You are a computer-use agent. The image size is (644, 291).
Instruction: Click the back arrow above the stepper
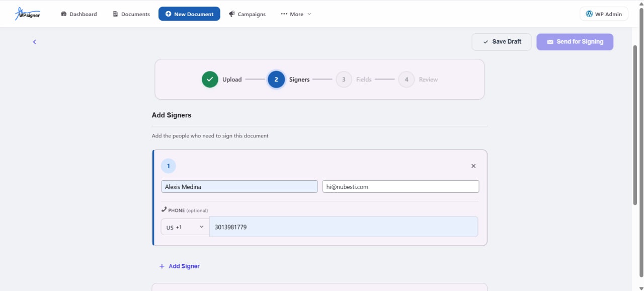[x=34, y=42]
